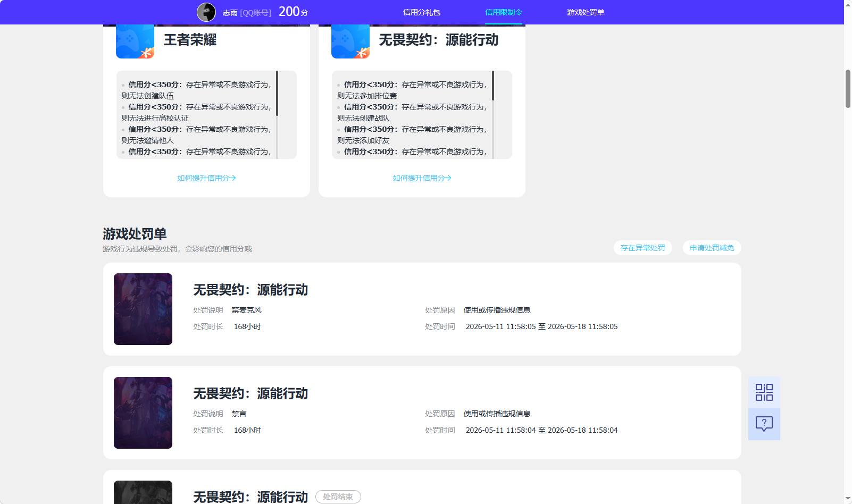Click the penalty time ending 2026-05-18 11:58:04
The width and height of the screenshot is (852, 504).
pyautogui.click(x=541, y=430)
